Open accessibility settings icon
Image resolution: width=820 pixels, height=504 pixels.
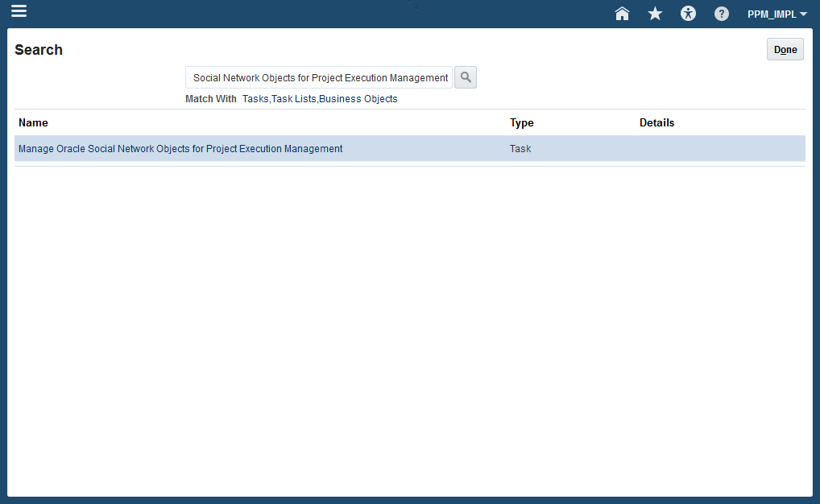(688, 14)
